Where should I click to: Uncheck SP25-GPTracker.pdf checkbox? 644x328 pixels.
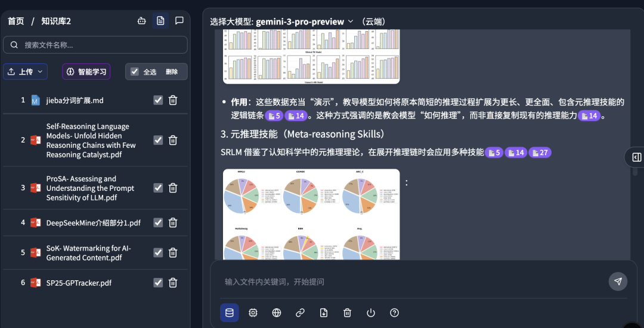[158, 283]
